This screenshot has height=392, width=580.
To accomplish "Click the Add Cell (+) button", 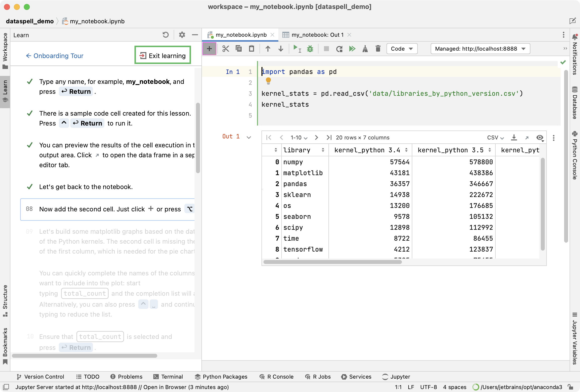I will click(x=209, y=49).
